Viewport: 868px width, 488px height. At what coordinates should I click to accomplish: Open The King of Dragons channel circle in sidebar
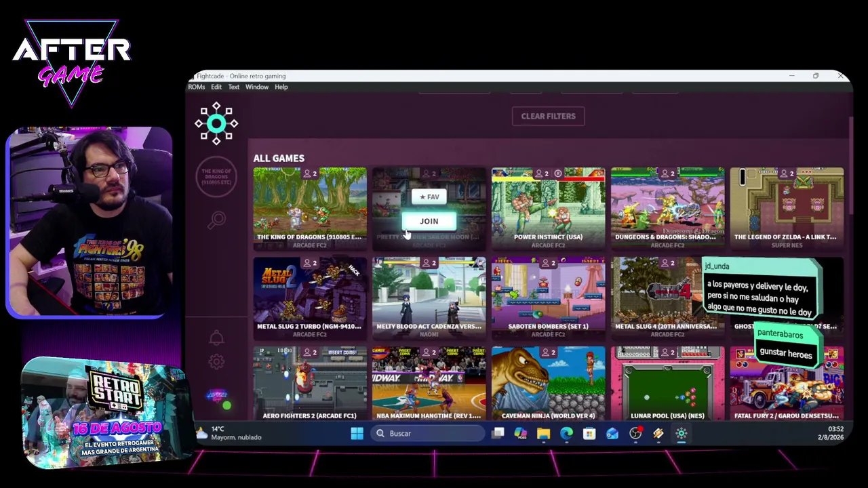[x=216, y=176]
